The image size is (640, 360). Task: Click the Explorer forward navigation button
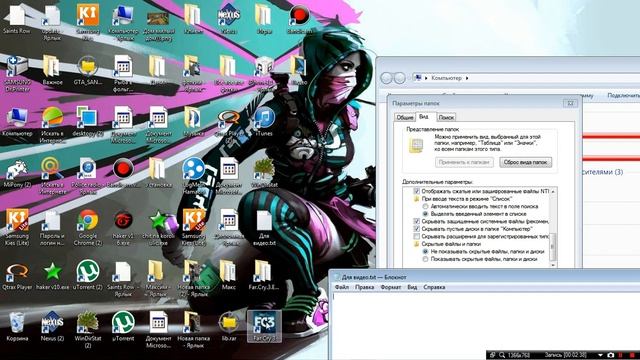(400, 78)
